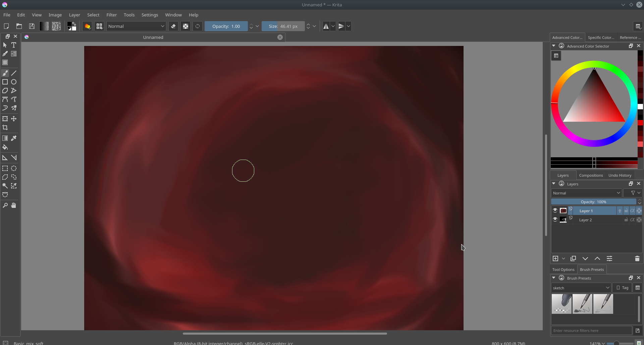
Task: Open the sketch tag dropdown in Brush Presets
Action: [x=581, y=288]
